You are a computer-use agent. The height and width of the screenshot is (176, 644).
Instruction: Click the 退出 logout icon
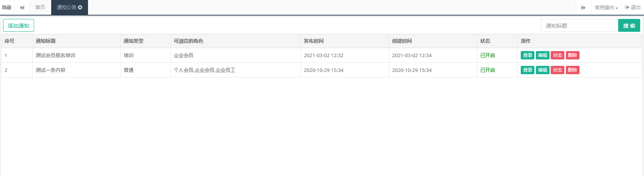(627, 8)
